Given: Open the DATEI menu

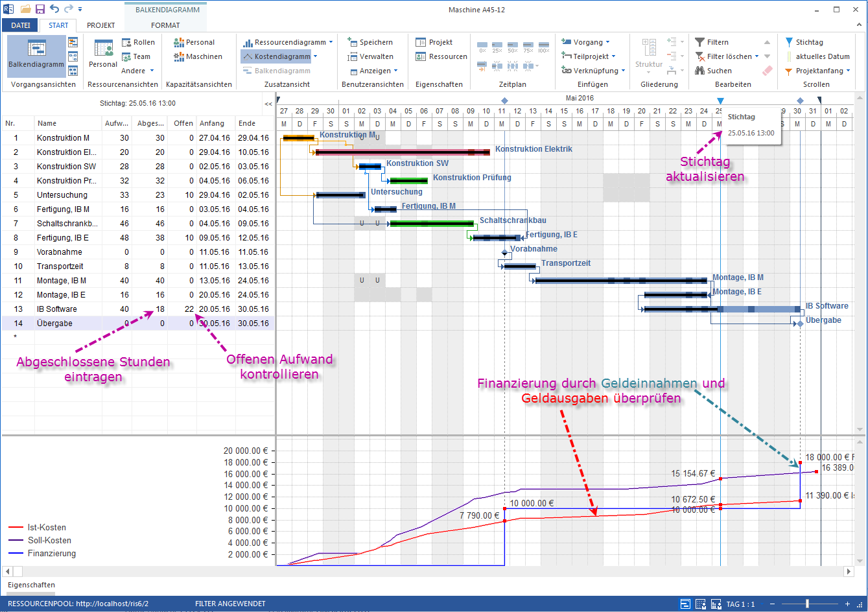Looking at the screenshot, I should click(x=21, y=25).
